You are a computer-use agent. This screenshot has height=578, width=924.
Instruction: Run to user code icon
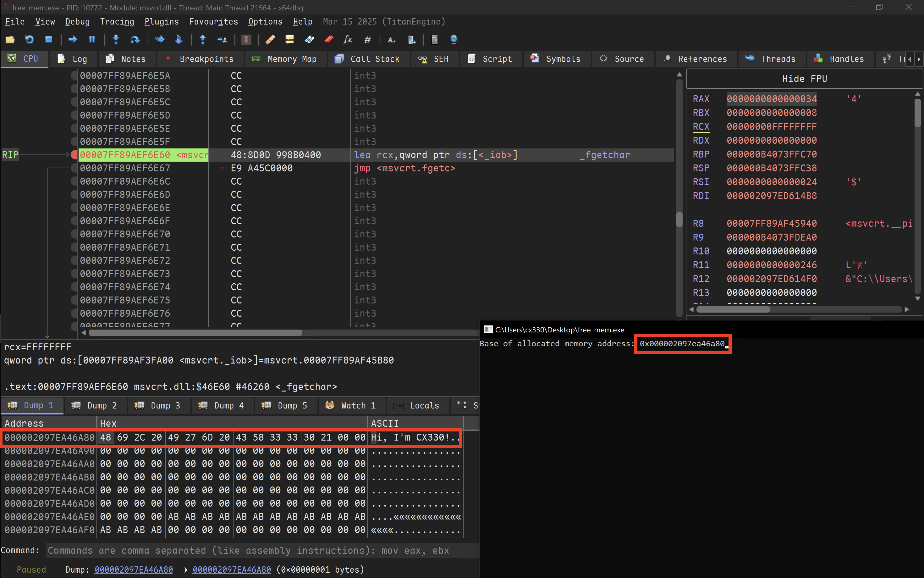(222, 39)
